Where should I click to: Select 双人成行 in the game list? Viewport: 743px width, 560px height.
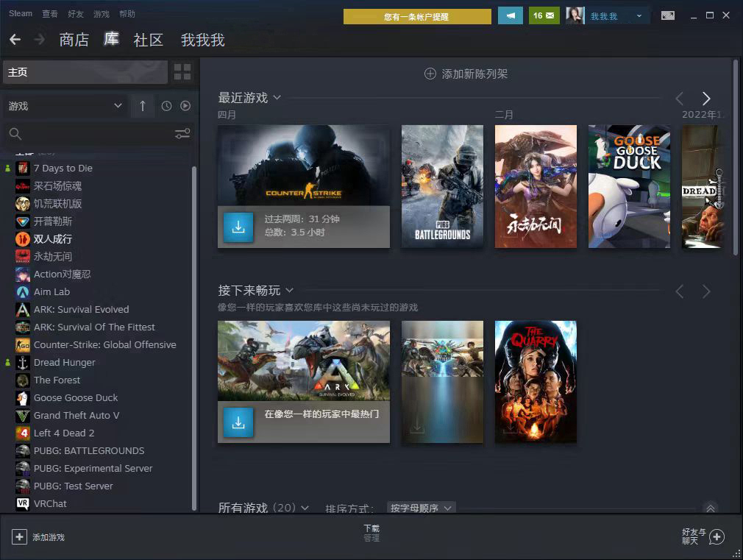pyautogui.click(x=52, y=239)
